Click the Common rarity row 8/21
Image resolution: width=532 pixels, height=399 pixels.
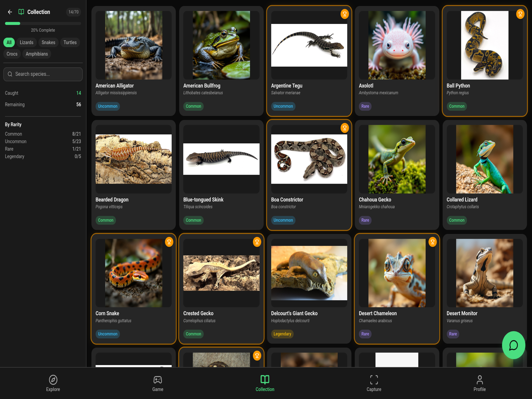tap(43, 134)
